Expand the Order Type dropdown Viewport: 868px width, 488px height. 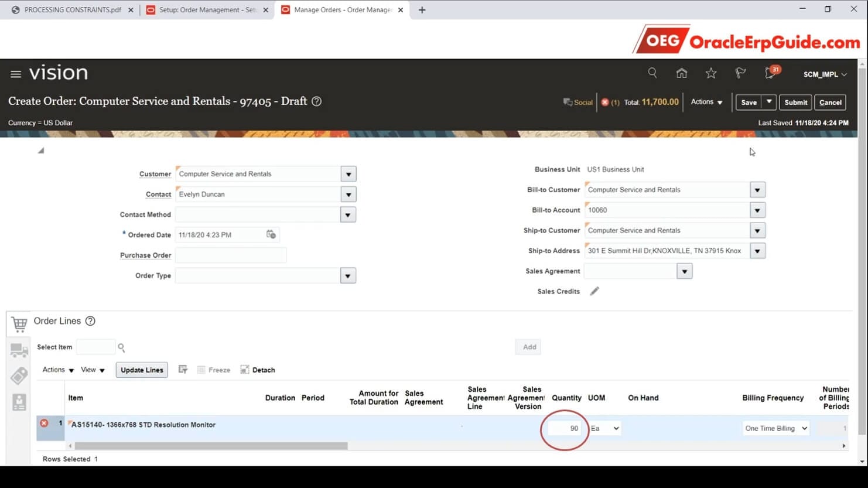(x=348, y=276)
